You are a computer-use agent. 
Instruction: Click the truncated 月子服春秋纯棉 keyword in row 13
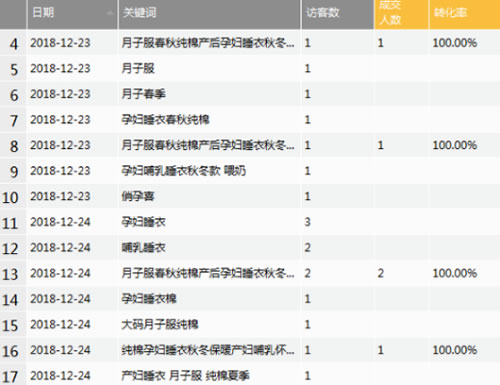(208, 273)
